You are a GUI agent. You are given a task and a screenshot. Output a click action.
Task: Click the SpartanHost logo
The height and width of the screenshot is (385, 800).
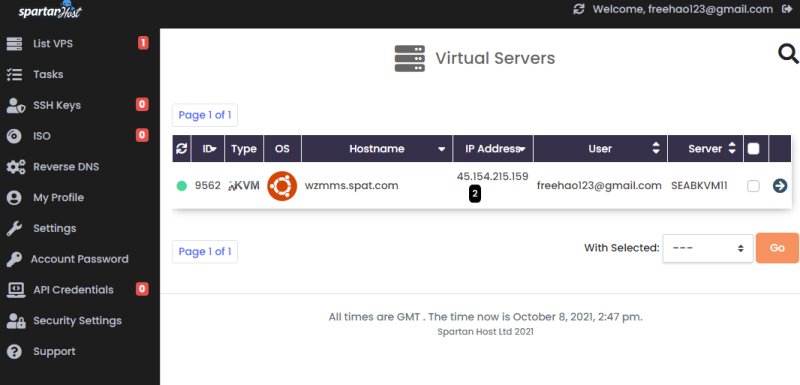tap(50, 10)
